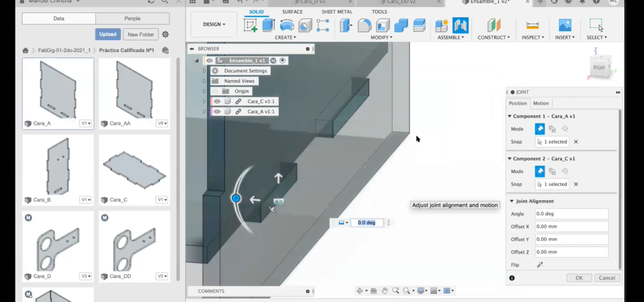Screen dimensions: 644x302
Task: Toggle visibility of Ensamble_1 v1
Action: click(x=209, y=60)
